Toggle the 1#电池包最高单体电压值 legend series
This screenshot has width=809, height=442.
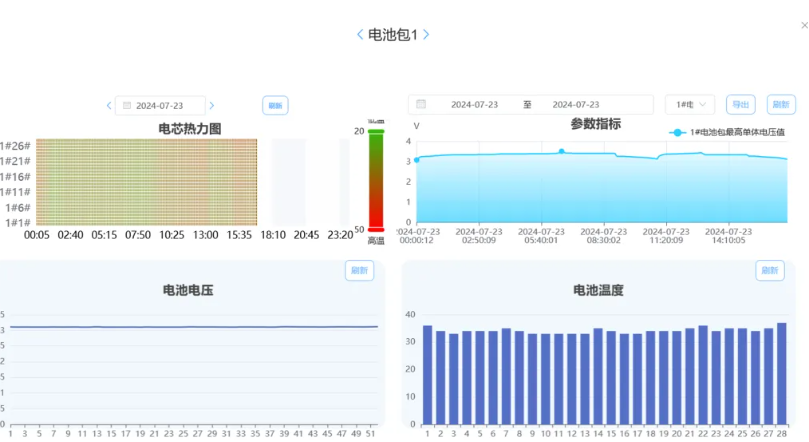(730, 132)
